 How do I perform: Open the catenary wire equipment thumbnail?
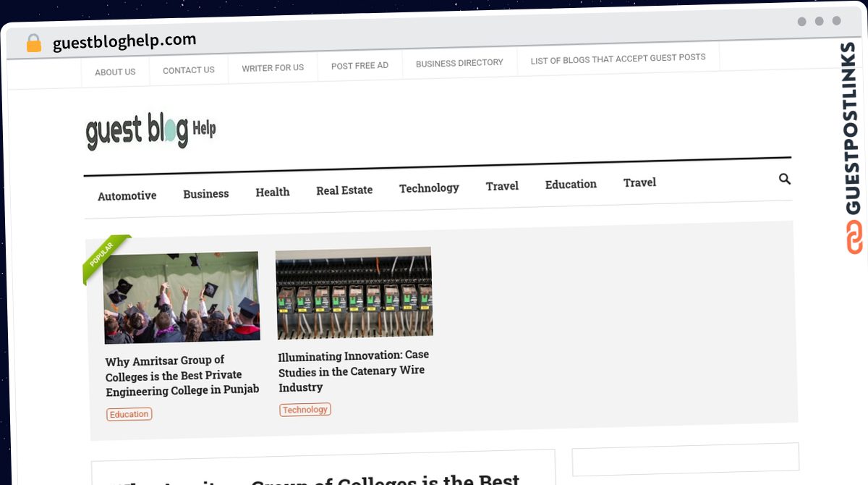coord(354,293)
